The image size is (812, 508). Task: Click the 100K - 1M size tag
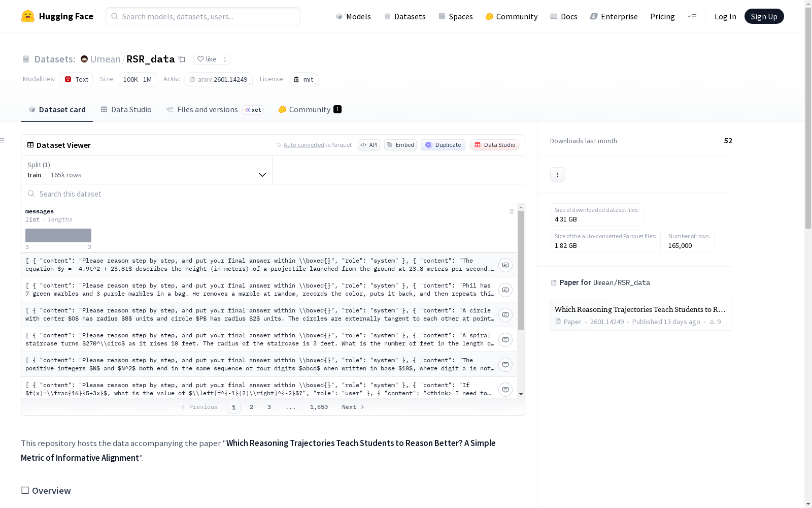click(138, 79)
